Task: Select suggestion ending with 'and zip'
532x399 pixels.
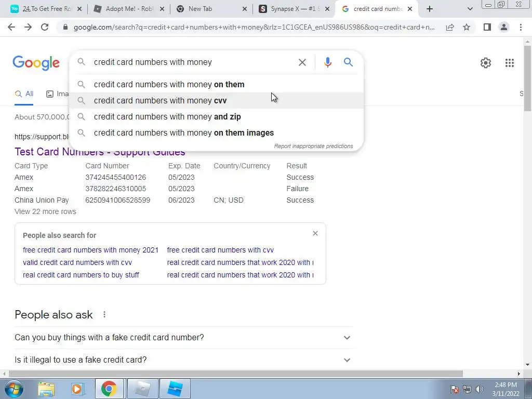Action: tap(216, 117)
